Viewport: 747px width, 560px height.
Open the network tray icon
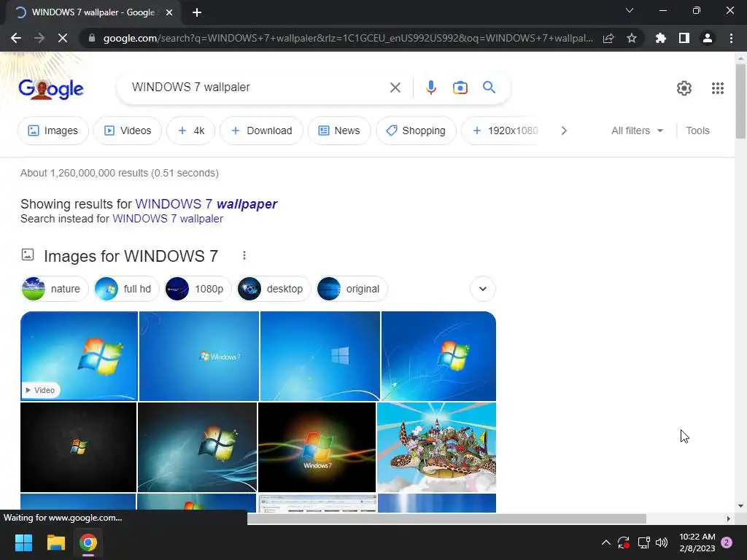pyautogui.click(x=643, y=542)
